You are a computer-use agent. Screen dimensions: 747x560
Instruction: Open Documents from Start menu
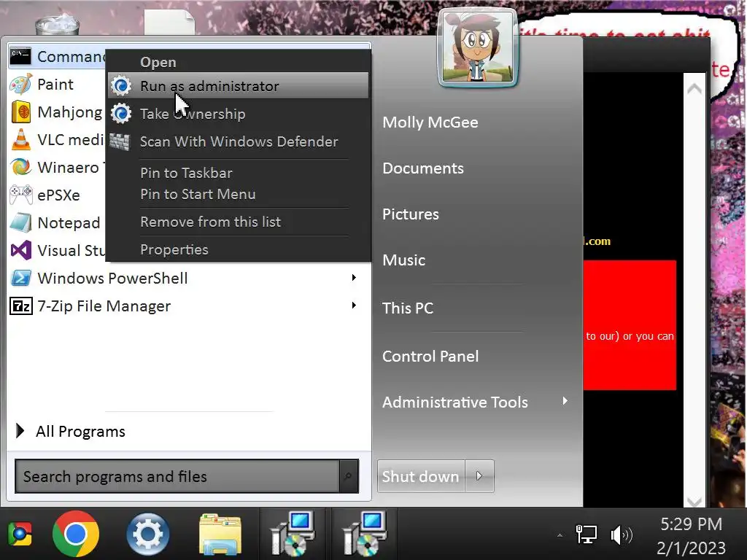423,168
